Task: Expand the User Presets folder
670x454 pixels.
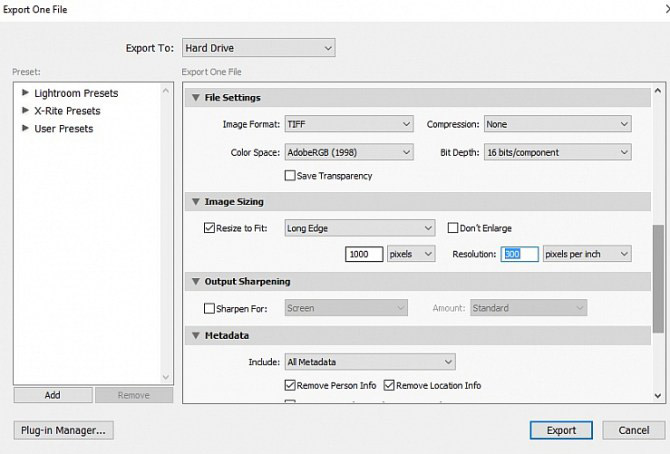Action: click(25, 129)
